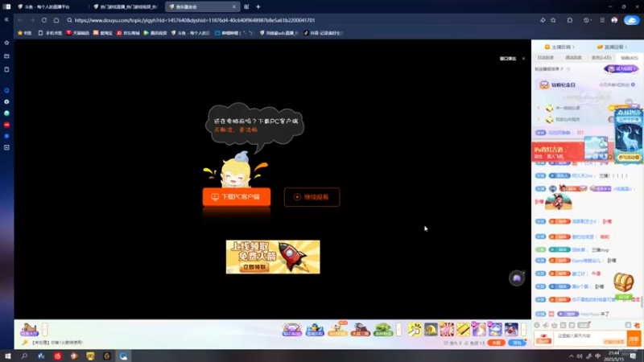This screenshot has height=362, width=644.
Task: Open Windows Start menu
Action: (7, 356)
